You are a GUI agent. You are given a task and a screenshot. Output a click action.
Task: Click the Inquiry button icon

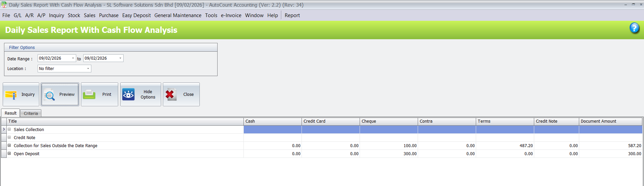(x=11, y=95)
